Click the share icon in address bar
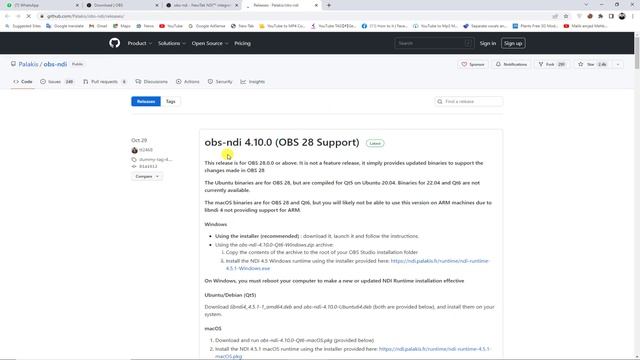 555,16
